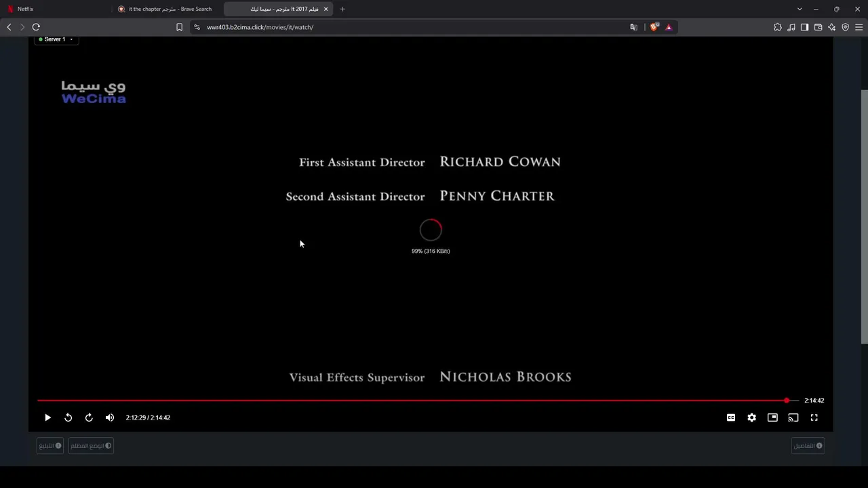868x488 pixels.
Task: Go back to the previous page
Action: tap(9, 27)
